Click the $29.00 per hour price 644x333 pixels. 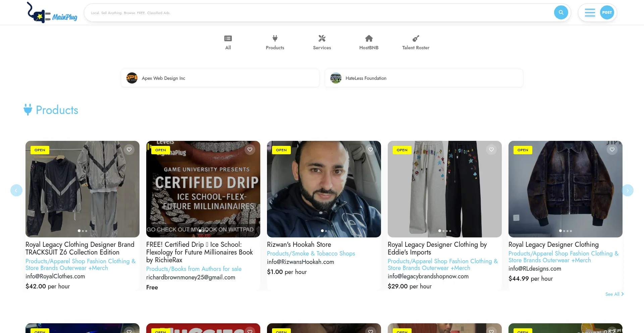pyautogui.click(x=410, y=286)
